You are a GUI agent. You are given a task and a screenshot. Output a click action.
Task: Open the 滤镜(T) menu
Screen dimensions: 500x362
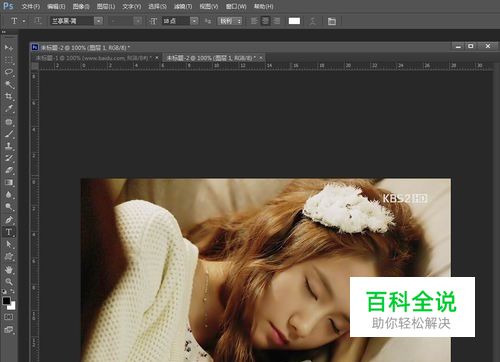tap(183, 6)
